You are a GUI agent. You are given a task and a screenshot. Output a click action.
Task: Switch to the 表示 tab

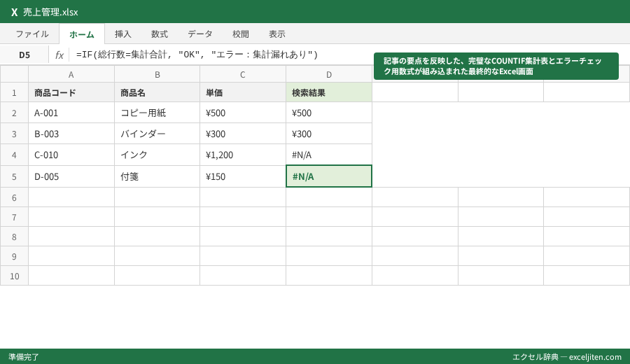[277, 34]
